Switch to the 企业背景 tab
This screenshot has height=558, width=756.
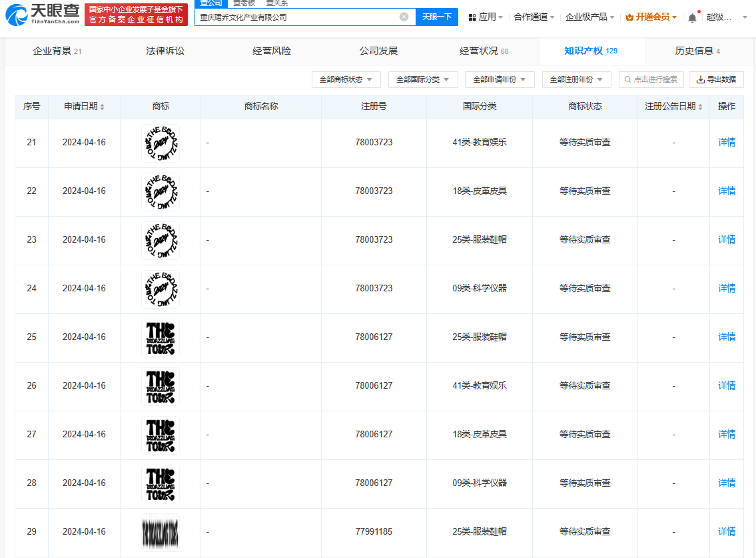pos(57,51)
